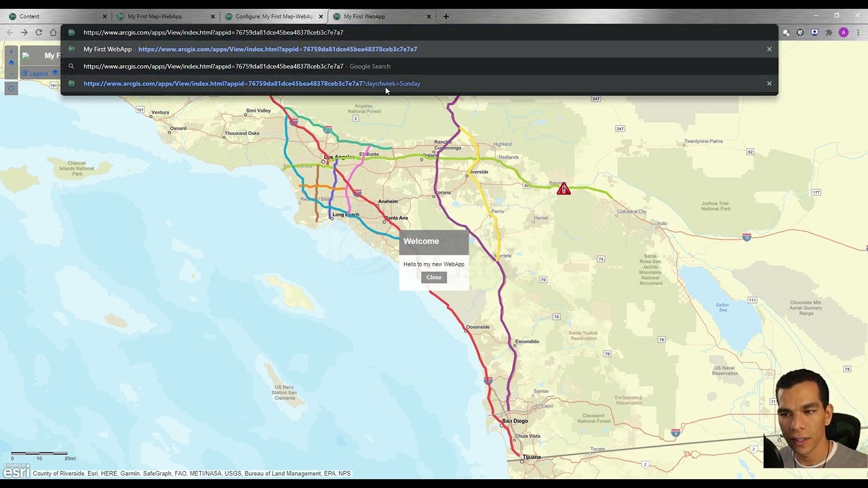
Task: Click the 'Hello to my new WebApp' text
Action: [x=434, y=264]
